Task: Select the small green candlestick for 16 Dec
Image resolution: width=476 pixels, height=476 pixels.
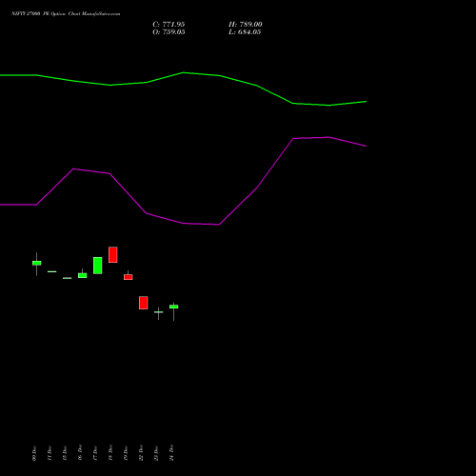Action: click(82, 275)
